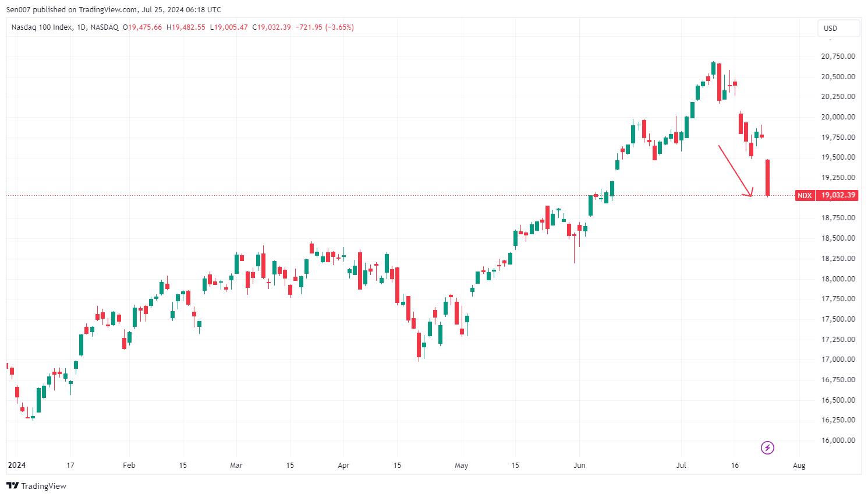Click the 20,750.00 price scale label
This screenshot has height=497, width=868.
click(x=838, y=57)
